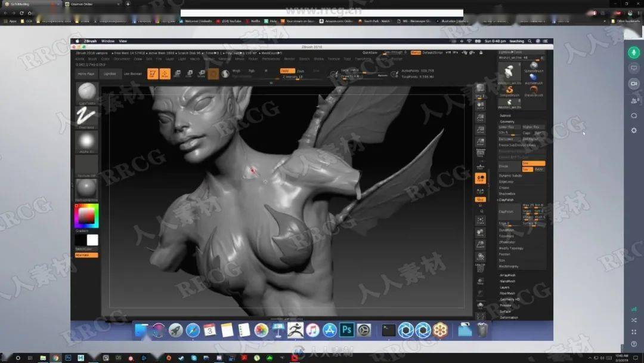Open the FreeHand stroke type picker
This screenshot has width=644, height=363.
[x=86, y=117]
